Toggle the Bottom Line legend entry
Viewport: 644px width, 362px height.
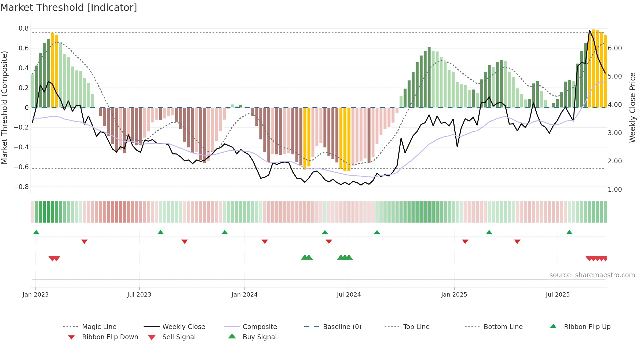click(x=494, y=327)
